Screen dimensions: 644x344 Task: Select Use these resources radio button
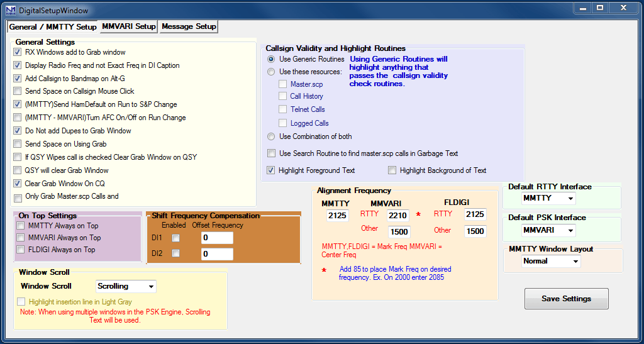271,72
